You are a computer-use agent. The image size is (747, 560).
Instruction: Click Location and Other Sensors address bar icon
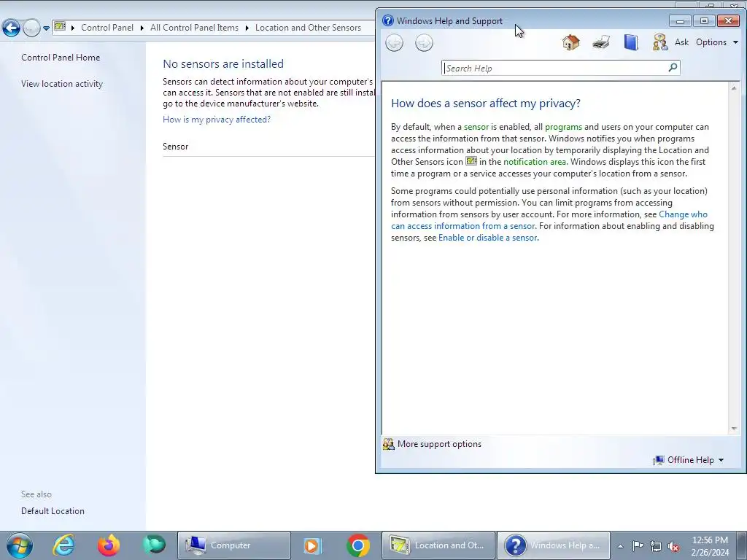(60, 27)
